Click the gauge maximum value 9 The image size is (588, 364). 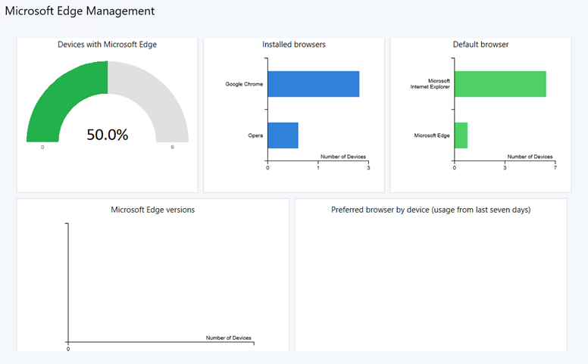coord(173,147)
